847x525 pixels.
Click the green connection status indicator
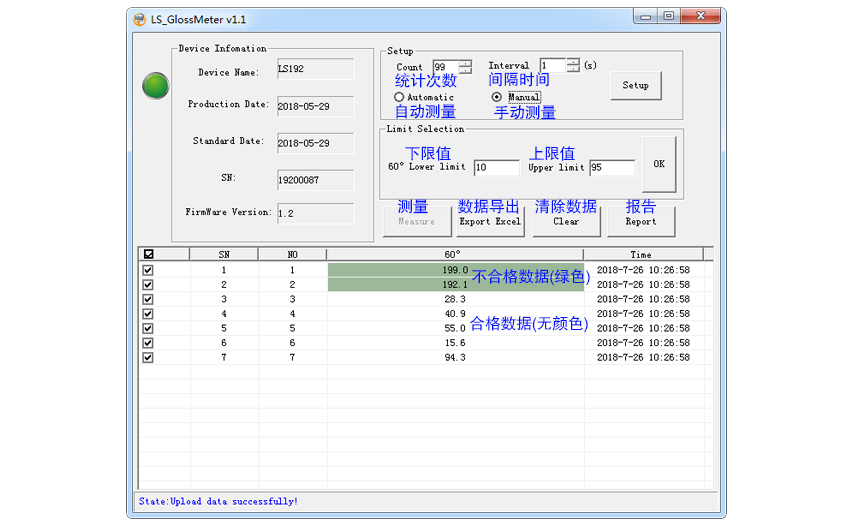(x=155, y=86)
